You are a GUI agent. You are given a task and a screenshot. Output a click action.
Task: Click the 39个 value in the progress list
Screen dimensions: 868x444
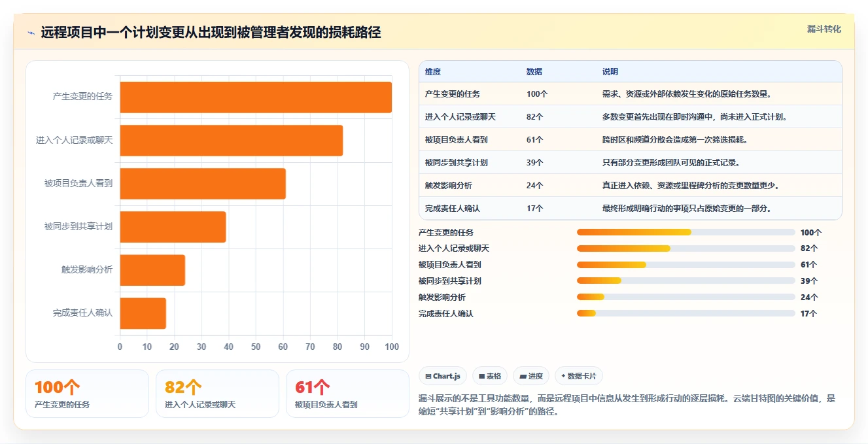[809, 281]
